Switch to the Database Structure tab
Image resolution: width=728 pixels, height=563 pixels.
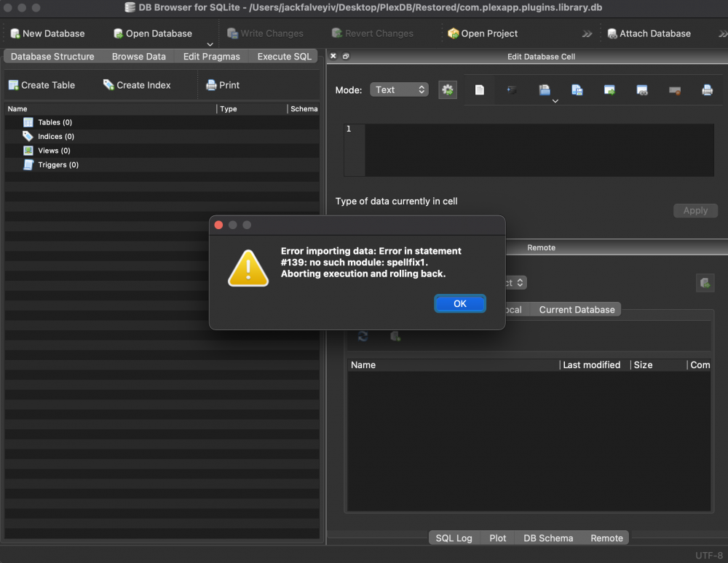[x=52, y=57]
